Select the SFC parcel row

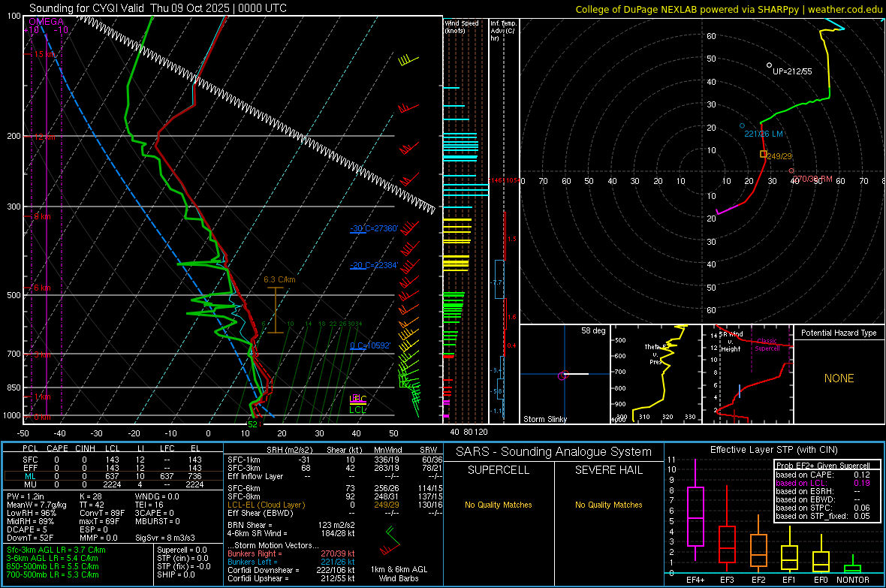pyautogui.click(x=113, y=460)
